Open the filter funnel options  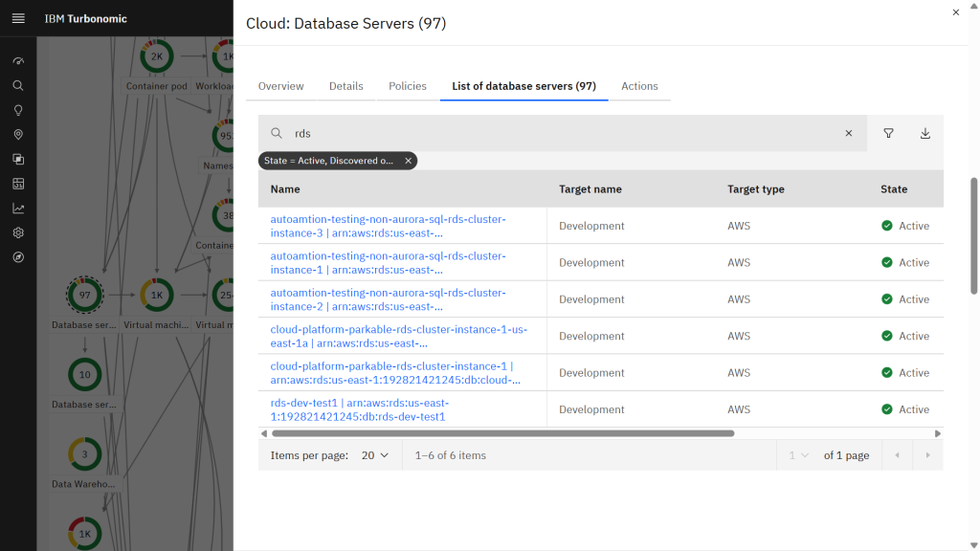888,133
